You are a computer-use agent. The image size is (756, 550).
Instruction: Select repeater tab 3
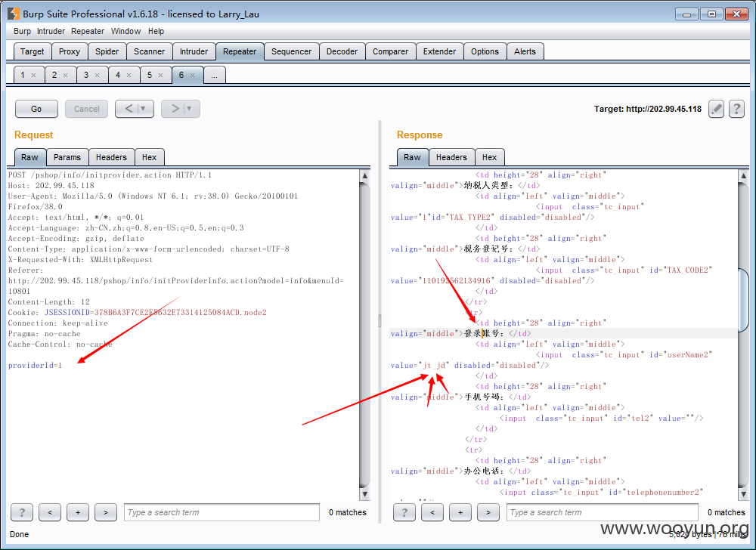[x=86, y=75]
